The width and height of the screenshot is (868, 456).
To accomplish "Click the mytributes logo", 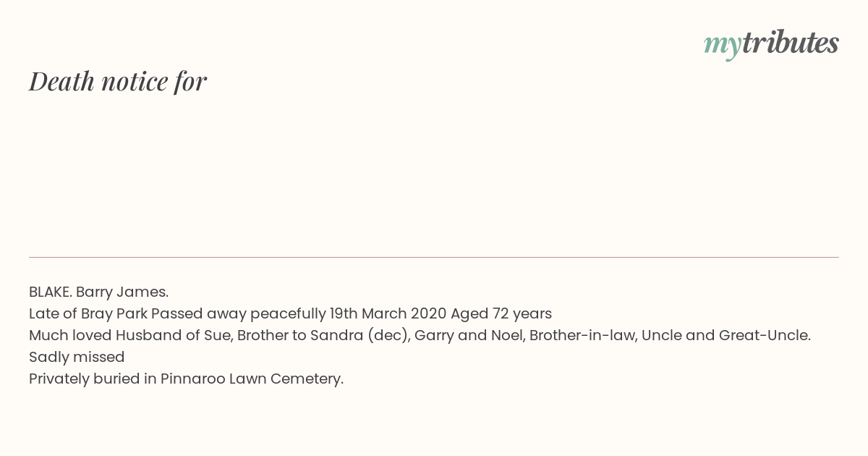I will [x=771, y=43].
